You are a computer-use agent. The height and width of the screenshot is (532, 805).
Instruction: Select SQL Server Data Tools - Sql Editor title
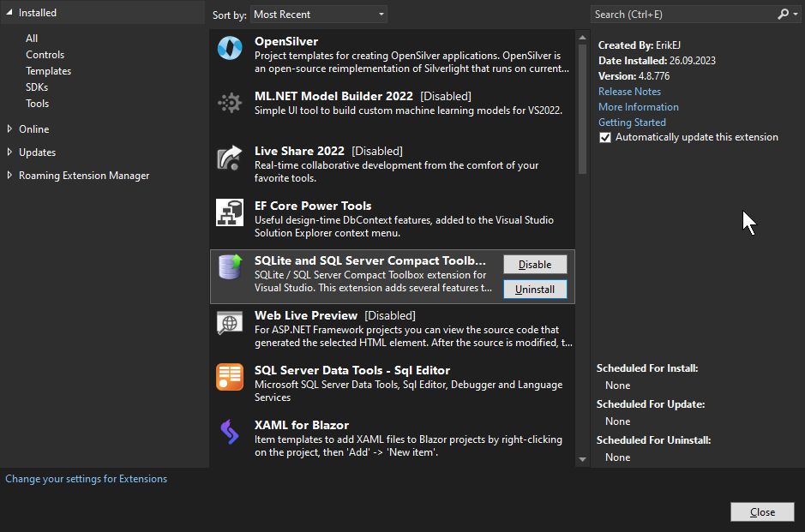click(352, 370)
